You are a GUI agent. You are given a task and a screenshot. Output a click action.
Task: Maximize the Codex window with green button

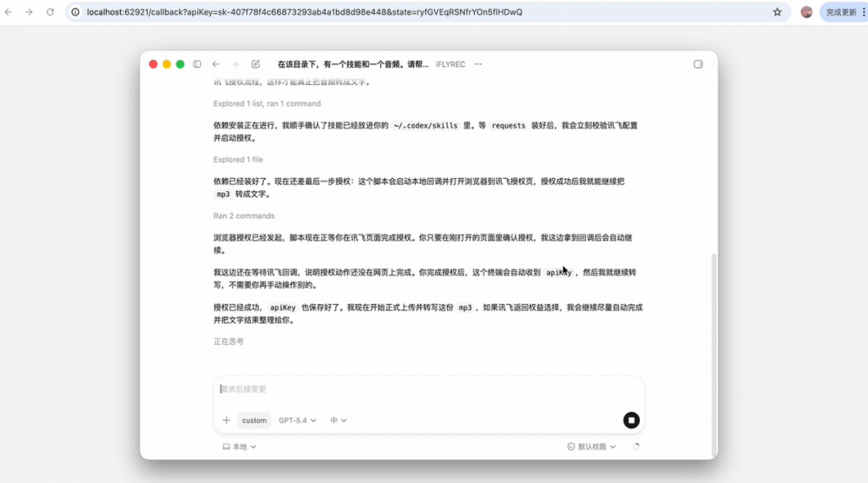point(180,64)
